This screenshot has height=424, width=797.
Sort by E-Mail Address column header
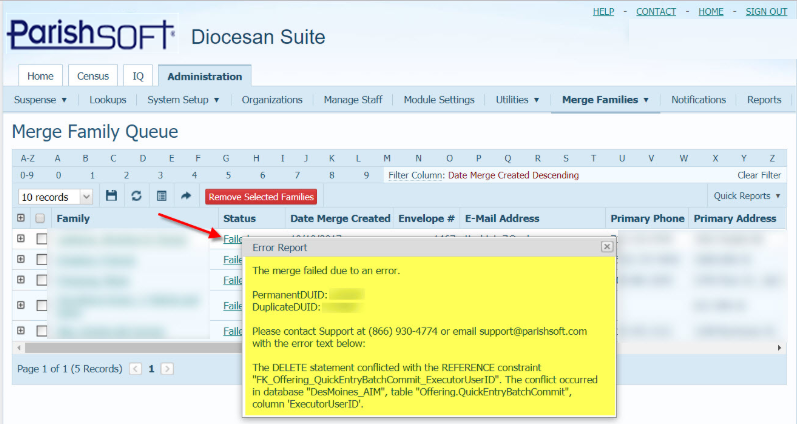[502, 218]
